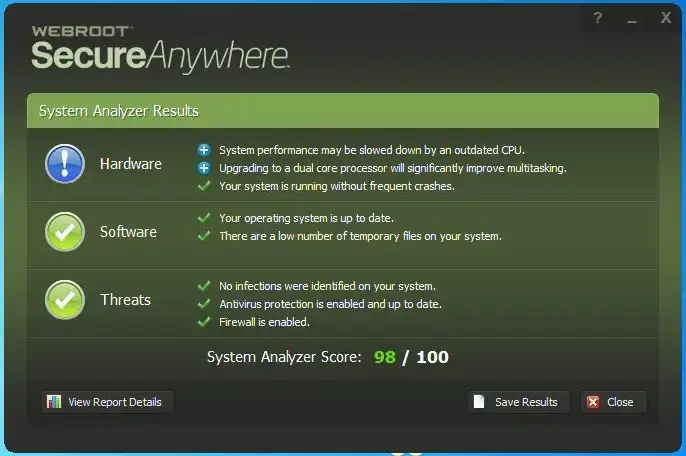Close the window using the top X
Viewport: 686px width, 456px height.
point(666,18)
